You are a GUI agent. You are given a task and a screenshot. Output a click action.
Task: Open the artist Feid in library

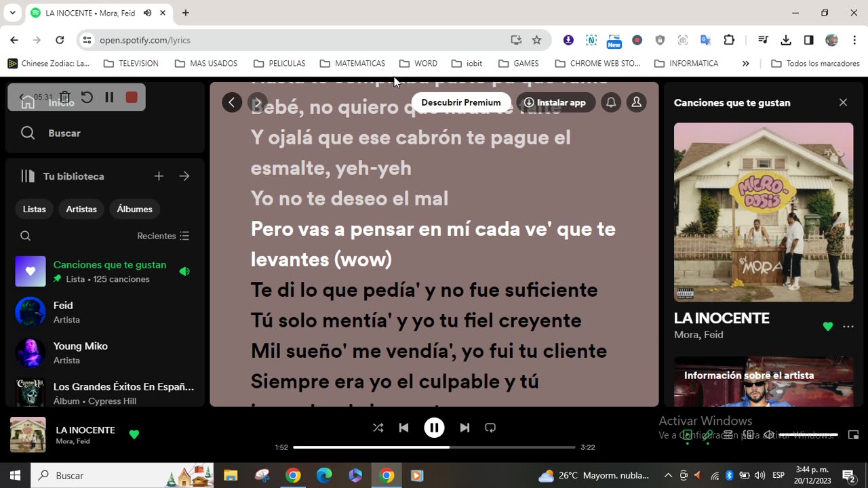pos(105,312)
